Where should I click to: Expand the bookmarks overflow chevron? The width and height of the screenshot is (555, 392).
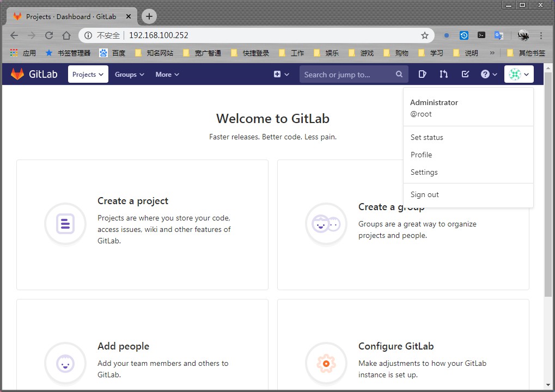(x=492, y=53)
